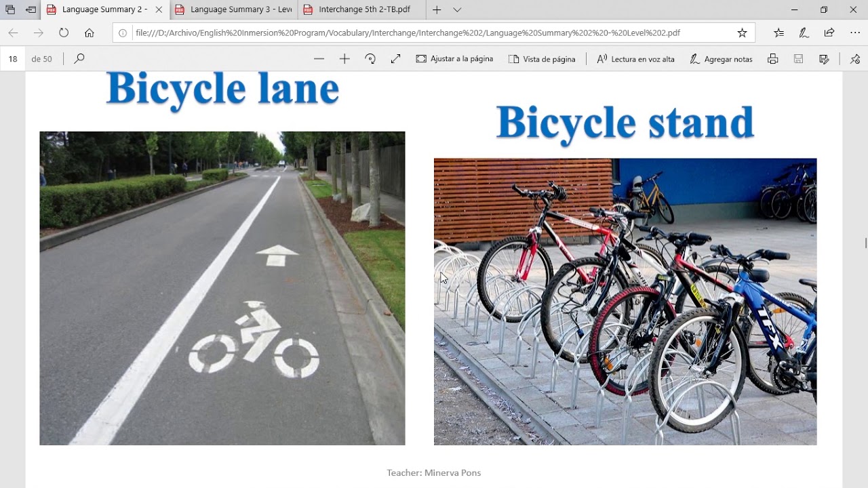Click the page number field showing 18
Viewport: 868px width, 488px height.
(x=13, y=59)
